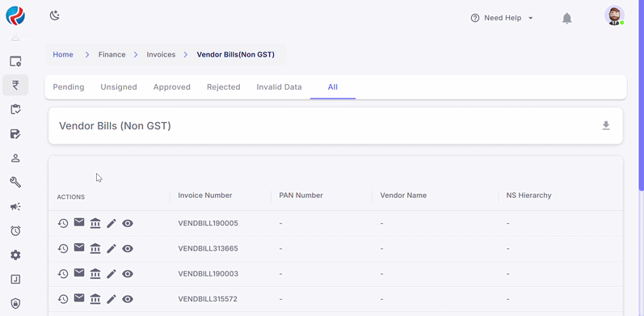Click the Invoice Number column header
Screen dimensions: 644x316
205,196
